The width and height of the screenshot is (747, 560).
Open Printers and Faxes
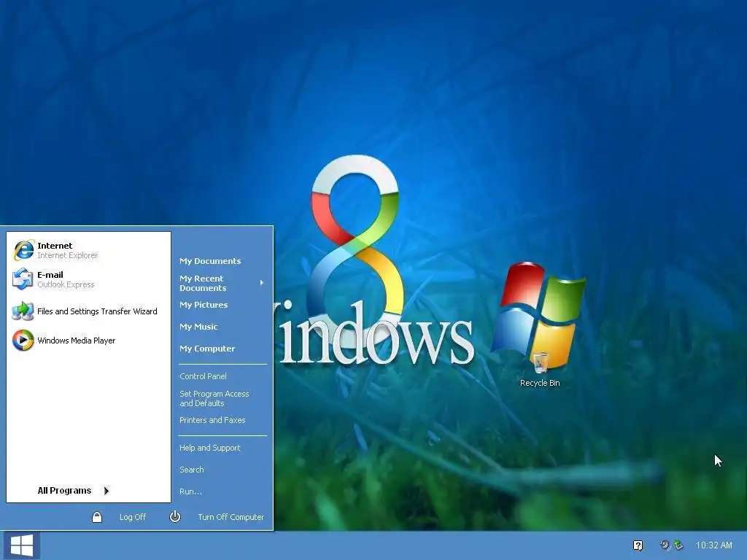[212, 420]
